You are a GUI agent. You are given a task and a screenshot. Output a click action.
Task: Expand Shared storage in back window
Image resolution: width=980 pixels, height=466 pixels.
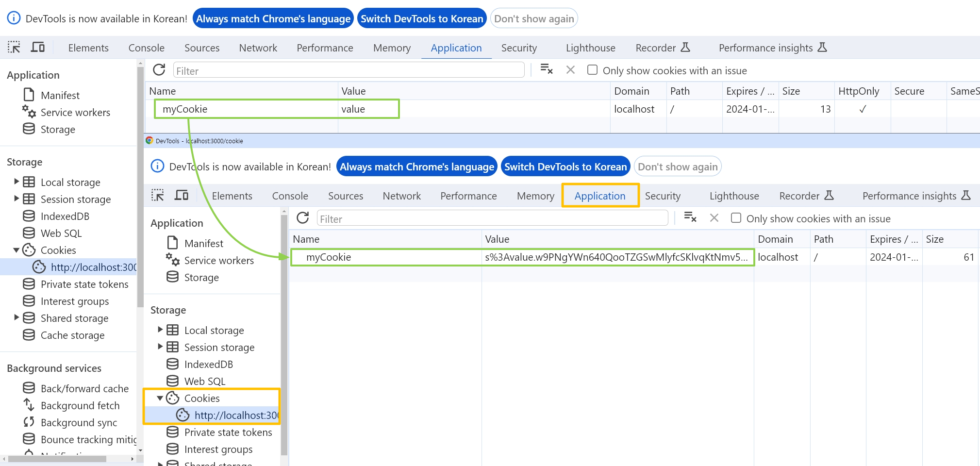coord(17,317)
